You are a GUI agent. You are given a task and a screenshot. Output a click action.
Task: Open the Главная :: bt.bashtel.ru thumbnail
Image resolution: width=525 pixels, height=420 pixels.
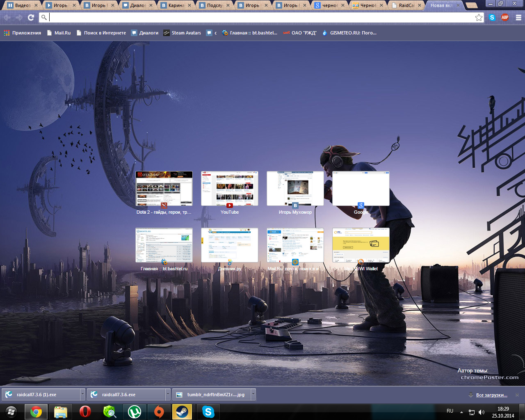click(x=164, y=245)
